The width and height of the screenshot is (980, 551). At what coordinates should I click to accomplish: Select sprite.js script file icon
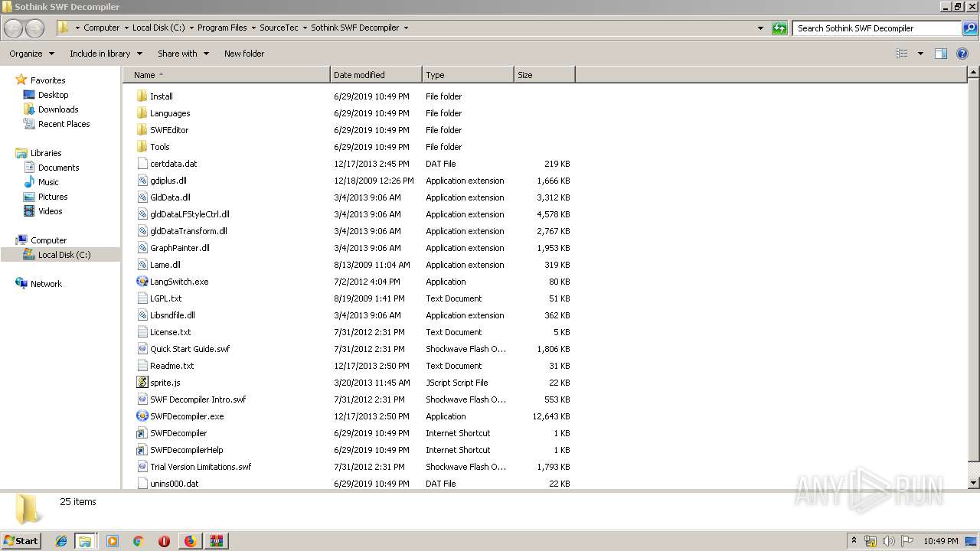pos(142,383)
